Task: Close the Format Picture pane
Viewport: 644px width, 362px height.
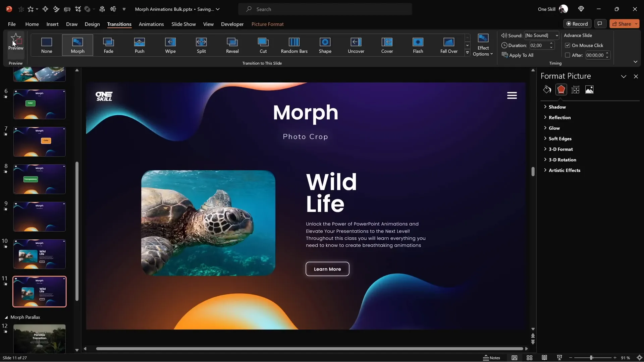Action: pyautogui.click(x=636, y=76)
